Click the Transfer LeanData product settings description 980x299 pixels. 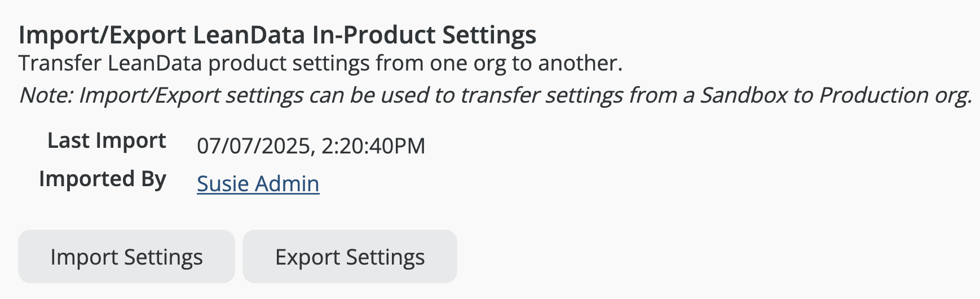pos(320,63)
